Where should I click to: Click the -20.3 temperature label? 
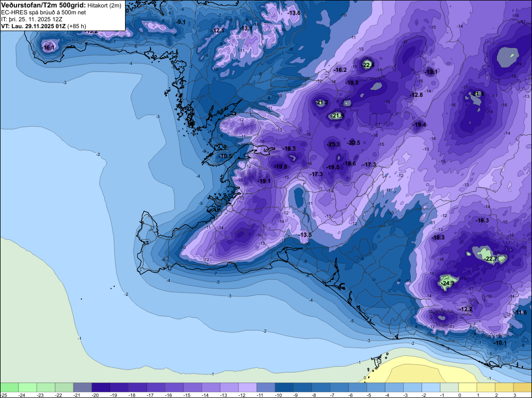[x=333, y=144]
